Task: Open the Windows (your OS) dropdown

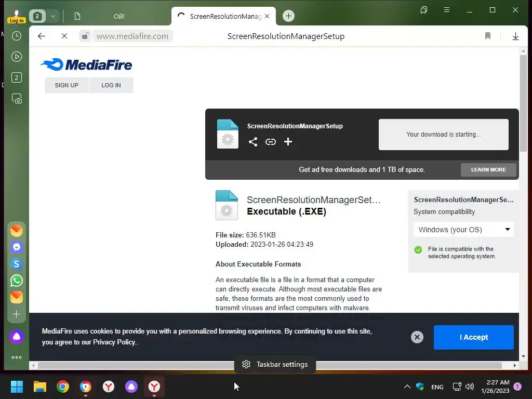Action: coord(463,230)
